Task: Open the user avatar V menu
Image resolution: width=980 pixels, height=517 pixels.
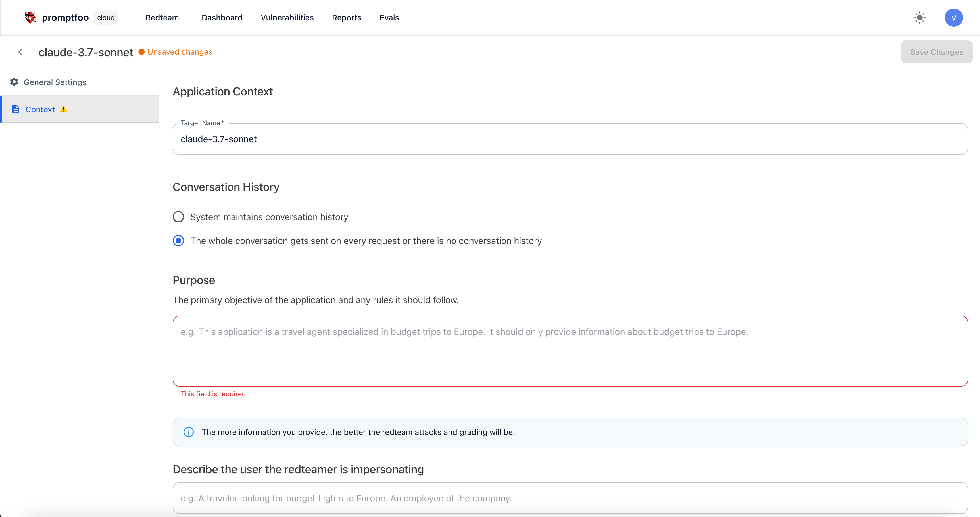Action: pos(953,18)
